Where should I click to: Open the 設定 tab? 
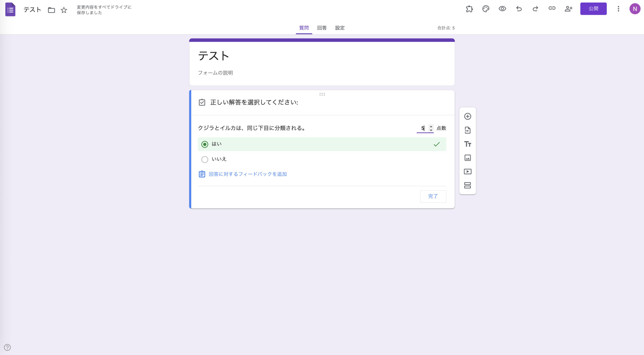[x=340, y=28]
